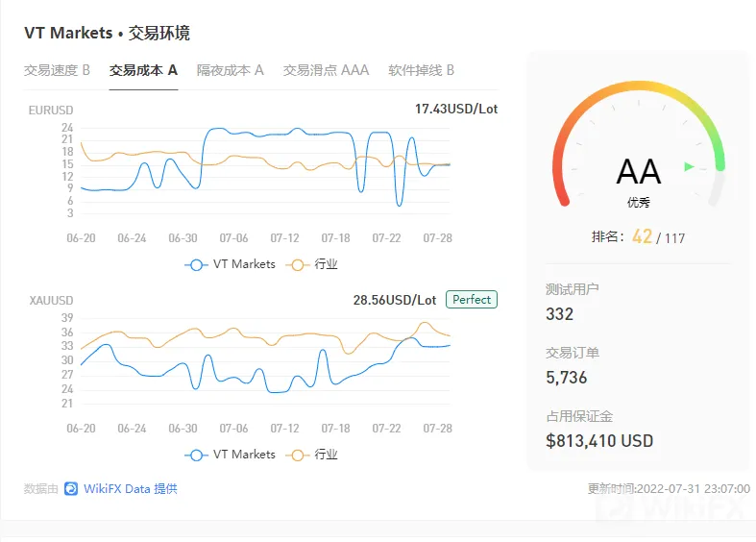756x542 pixels.
Task: Click the EURUSD chart label
Action: (51, 111)
